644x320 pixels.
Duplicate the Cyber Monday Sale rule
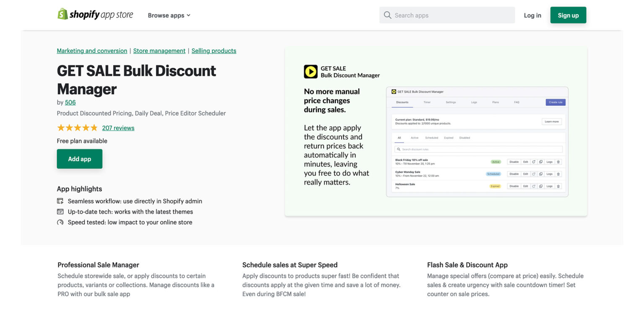pos(541,174)
